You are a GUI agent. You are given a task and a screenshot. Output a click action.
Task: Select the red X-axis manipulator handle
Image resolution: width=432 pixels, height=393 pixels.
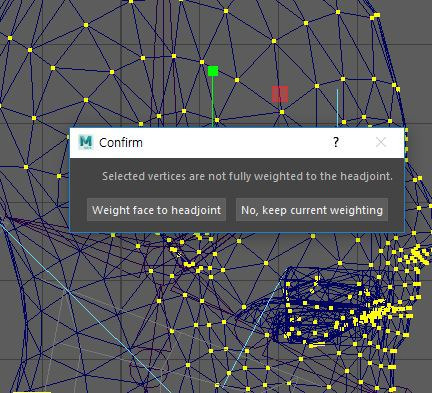pyautogui.click(x=280, y=94)
